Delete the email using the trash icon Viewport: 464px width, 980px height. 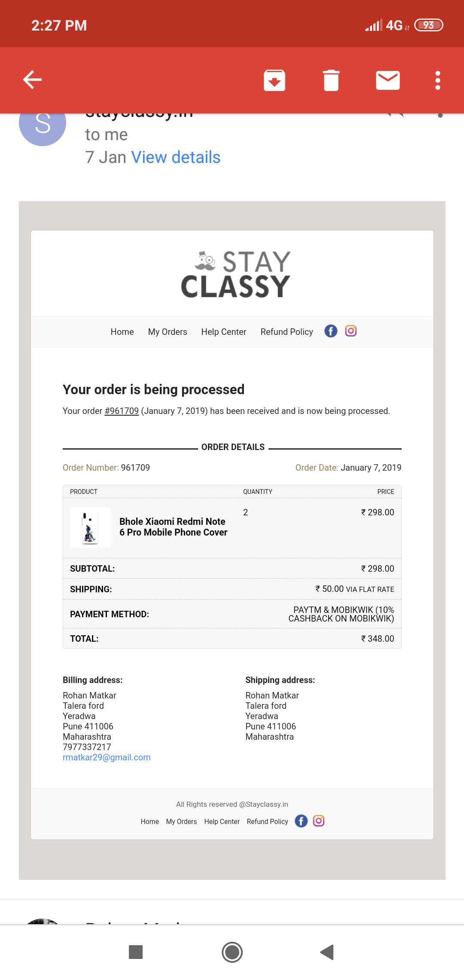[x=331, y=80]
